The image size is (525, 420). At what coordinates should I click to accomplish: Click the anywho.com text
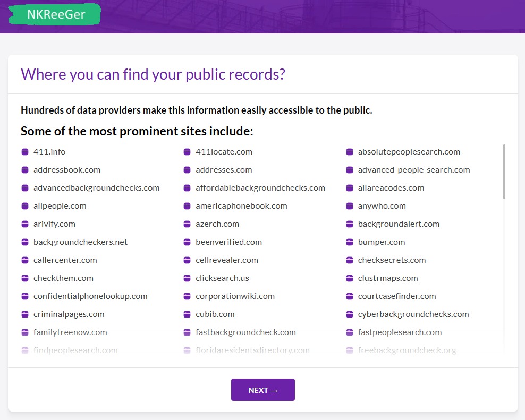point(382,206)
